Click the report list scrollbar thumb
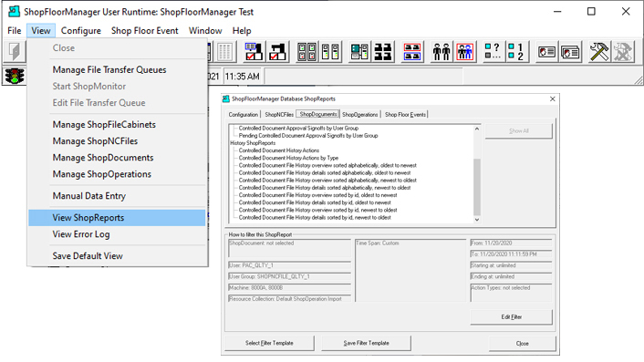The image size is (644, 362). [477, 187]
